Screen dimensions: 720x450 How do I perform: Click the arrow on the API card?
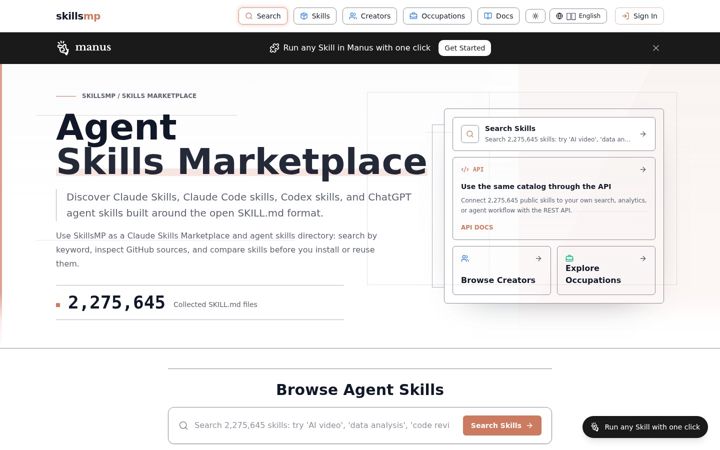click(x=643, y=169)
